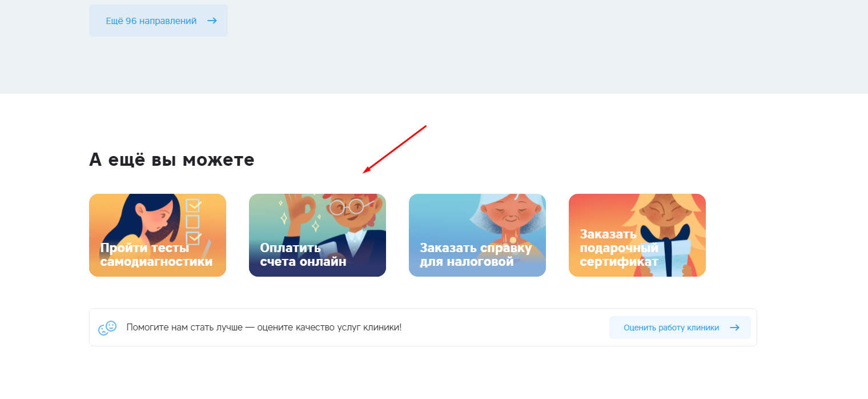Click the OK hand gesture illustration
The image size is (868, 399).
pyautogui.click(x=300, y=210)
